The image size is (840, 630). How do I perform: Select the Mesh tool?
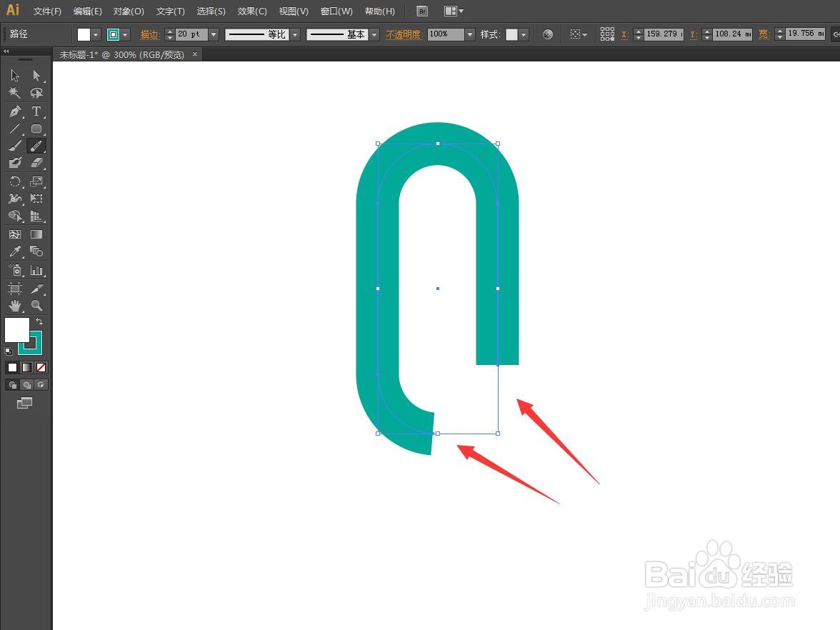15,234
